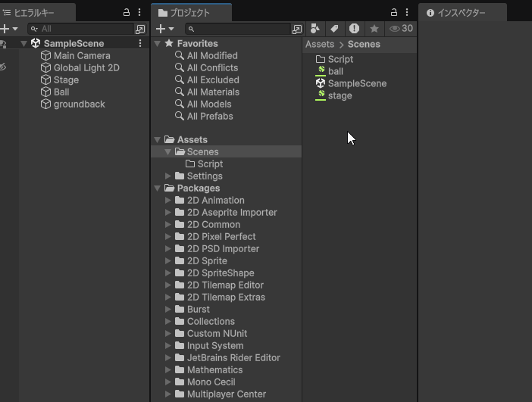Collapse the Assets folder tree
532x402 pixels.
click(x=157, y=139)
